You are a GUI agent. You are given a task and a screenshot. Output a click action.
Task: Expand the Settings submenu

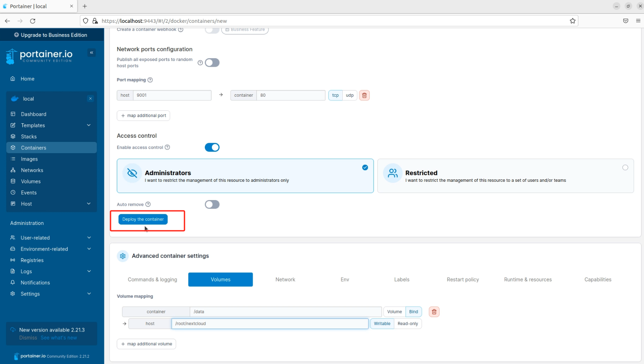[x=52, y=294]
